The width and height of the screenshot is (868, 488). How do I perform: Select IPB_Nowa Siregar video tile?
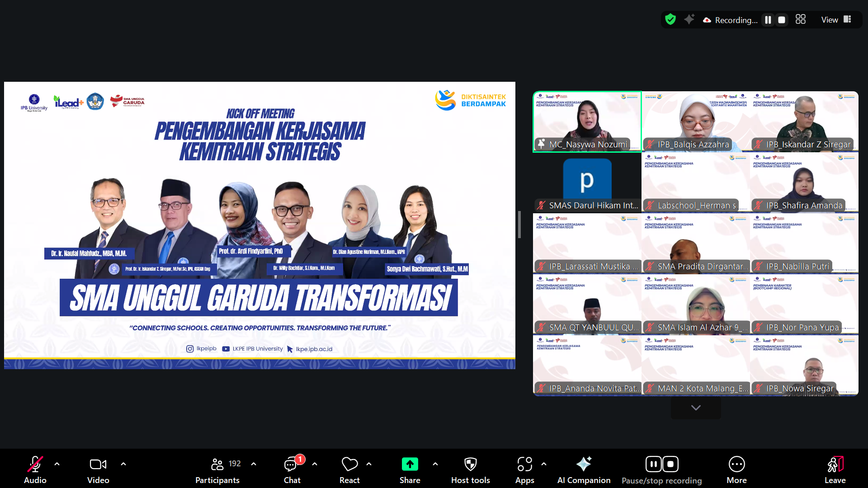(804, 366)
